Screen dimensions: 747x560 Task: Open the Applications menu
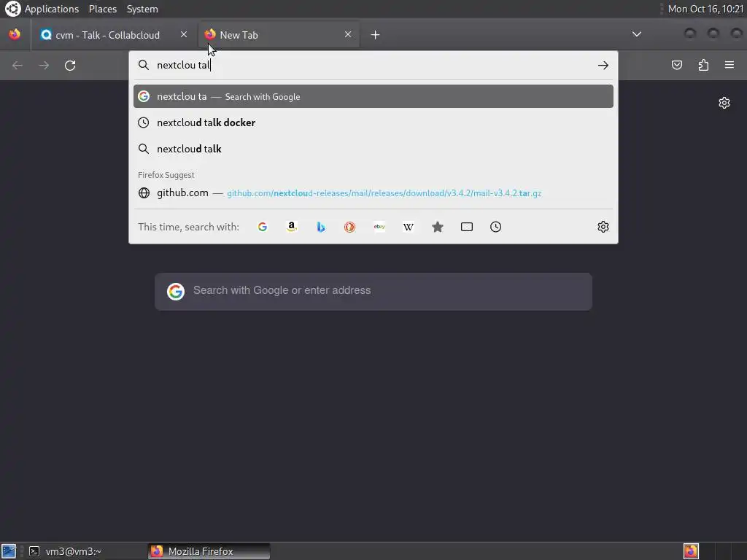pos(52,9)
